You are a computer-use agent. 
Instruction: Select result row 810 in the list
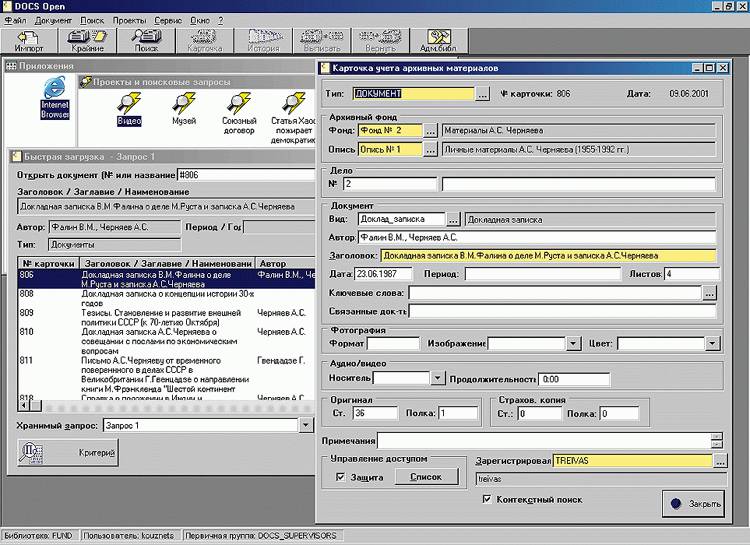166,341
